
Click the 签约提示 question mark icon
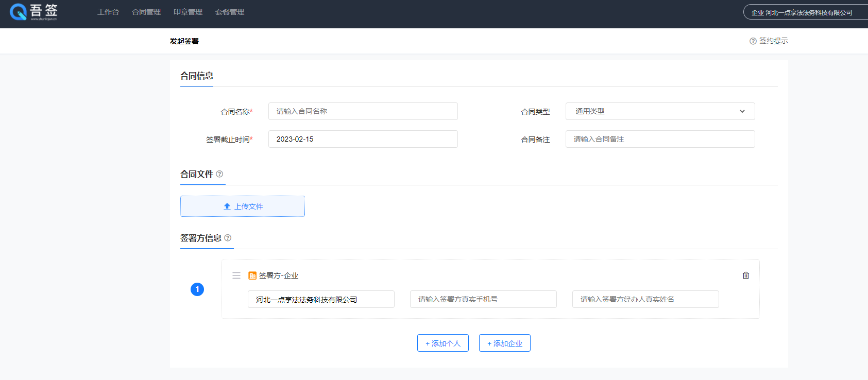click(753, 41)
